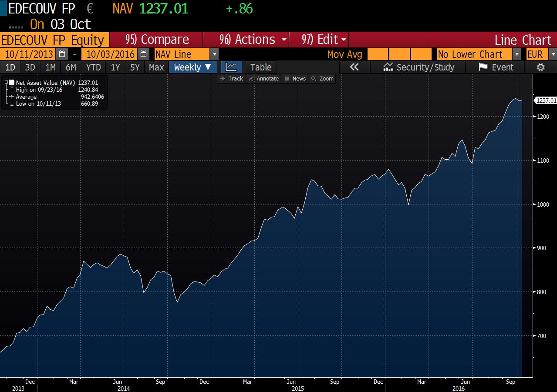Viewport: 557px width, 392px height.
Task: Open the end date calendar picker icon
Action: (x=143, y=54)
